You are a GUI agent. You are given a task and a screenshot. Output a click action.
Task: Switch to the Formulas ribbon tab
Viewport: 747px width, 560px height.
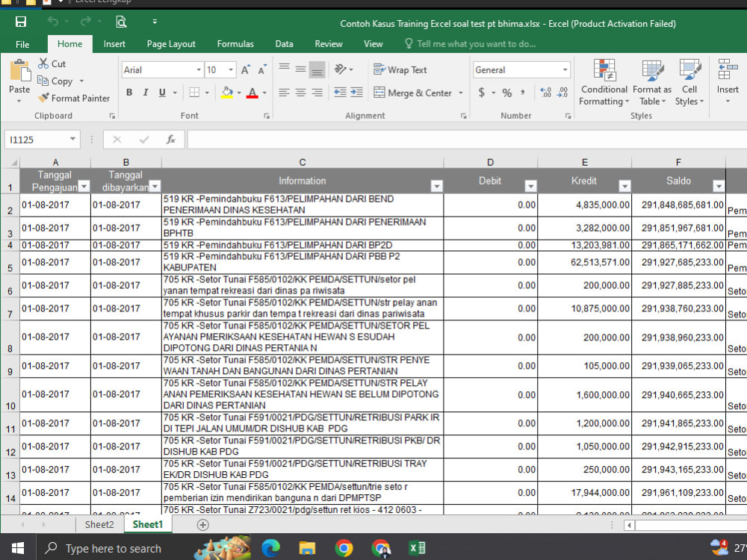pos(235,44)
